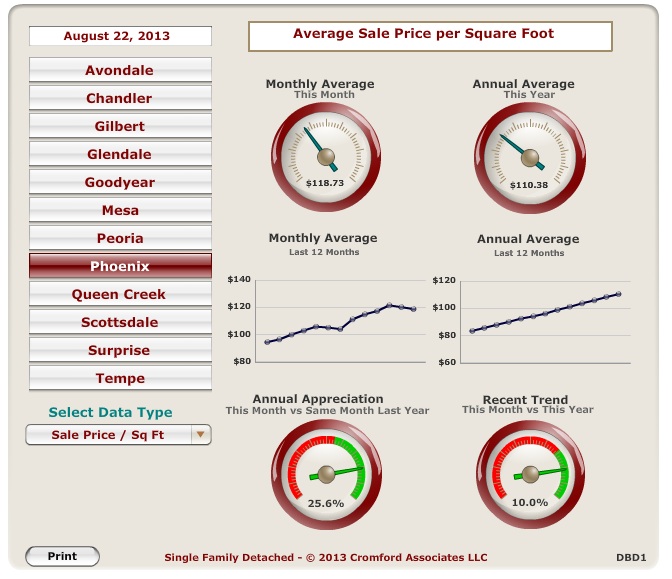Click the data type dropdown arrow
The height and width of the screenshot is (579, 672).
point(200,435)
